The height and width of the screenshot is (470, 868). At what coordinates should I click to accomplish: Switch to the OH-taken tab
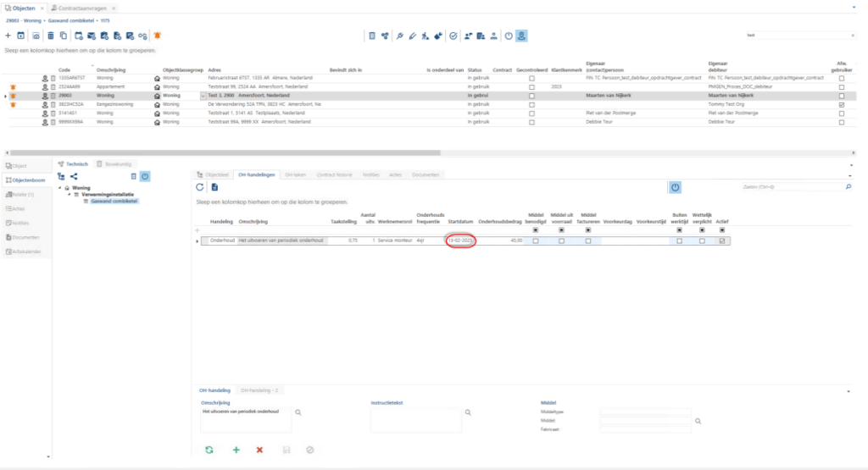[x=295, y=174]
